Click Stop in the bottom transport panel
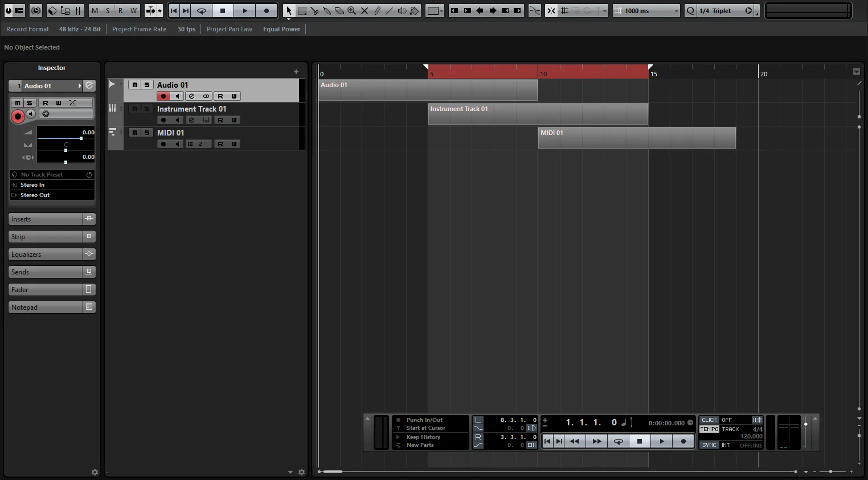This screenshot has height=480, width=868. pos(640,441)
